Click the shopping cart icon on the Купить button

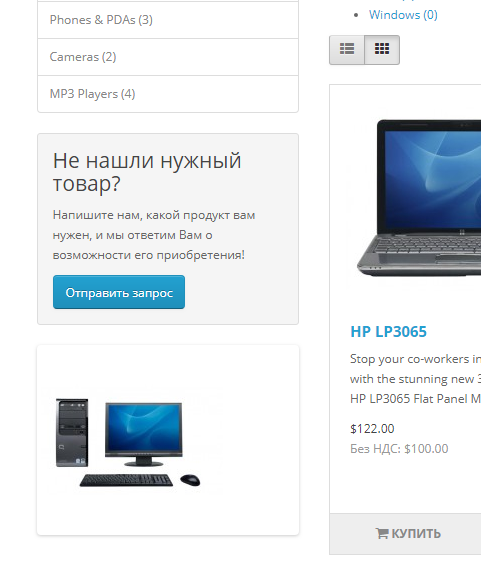pos(382,533)
